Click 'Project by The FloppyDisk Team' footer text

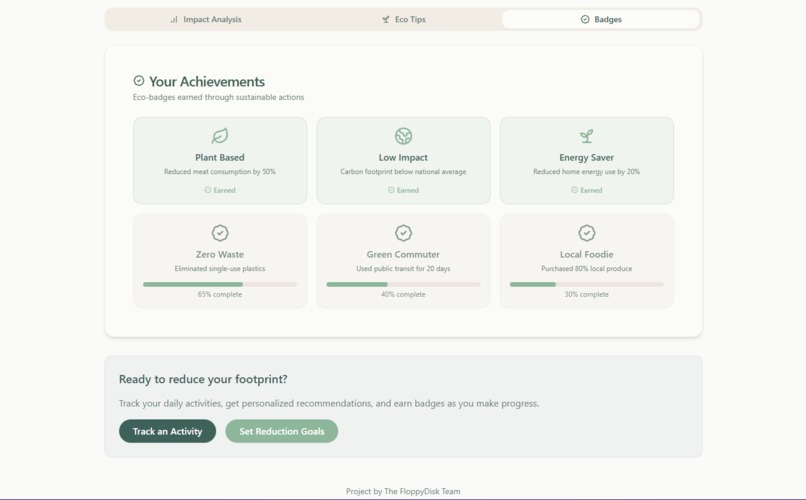click(404, 491)
